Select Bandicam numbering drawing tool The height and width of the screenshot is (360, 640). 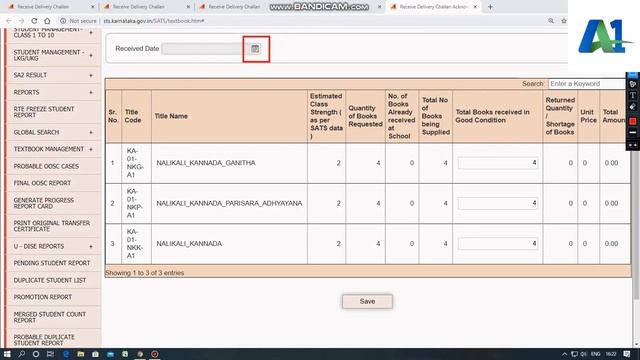633,84
